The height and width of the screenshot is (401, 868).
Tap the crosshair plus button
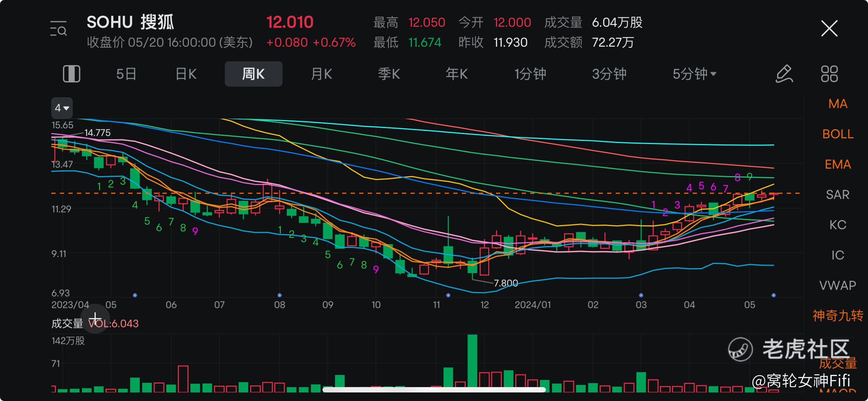click(x=95, y=318)
